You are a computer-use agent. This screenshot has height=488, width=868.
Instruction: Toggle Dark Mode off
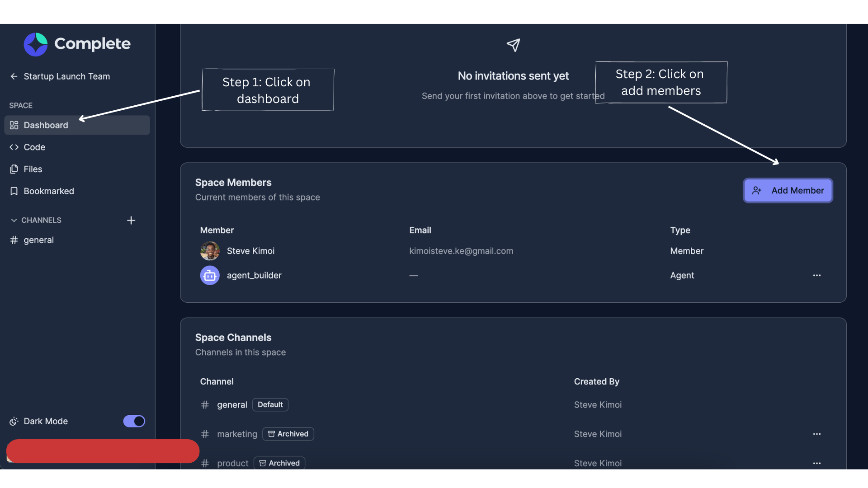click(134, 421)
